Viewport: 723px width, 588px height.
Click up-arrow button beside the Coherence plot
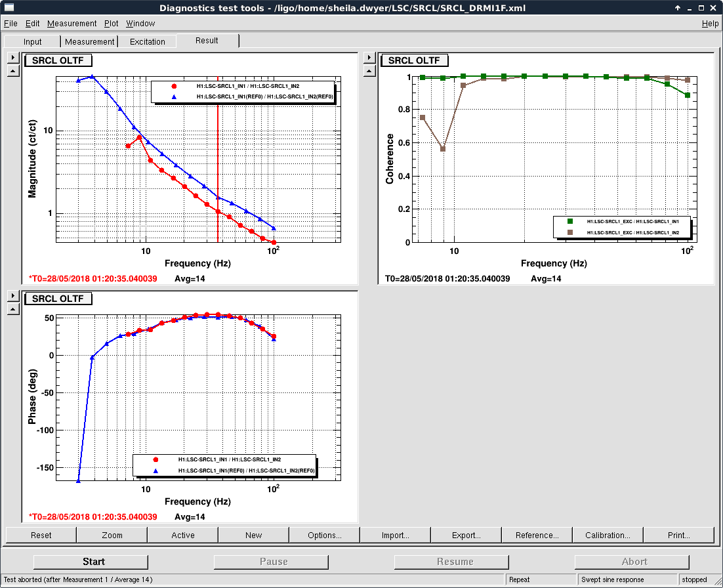pos(369,71)
